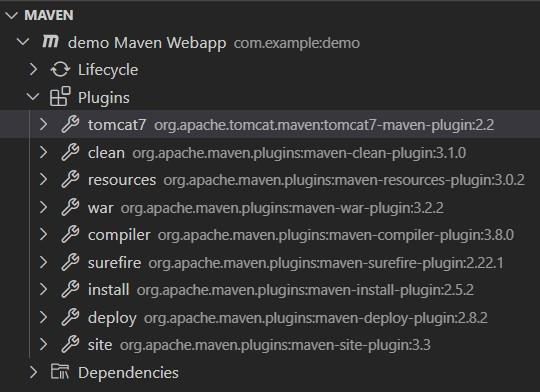This screenshot has height=392, width=540.
Task: Collapse the demo Maven Webapp project node
Action: (x=23, y=42)
